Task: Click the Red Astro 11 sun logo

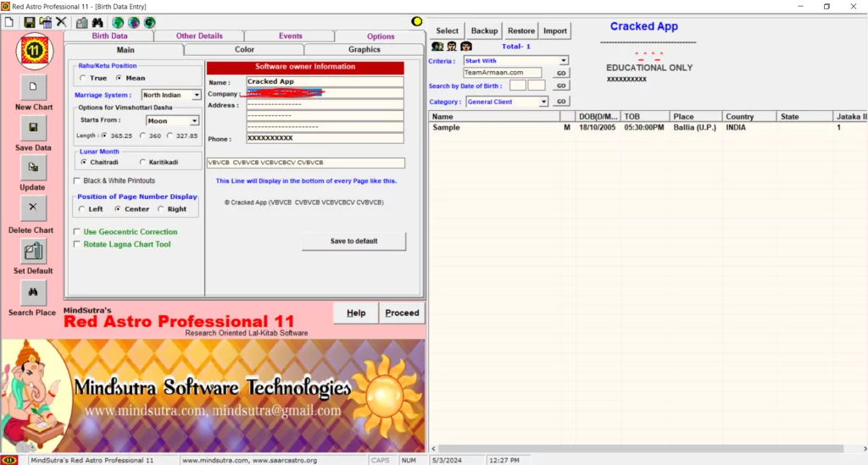Action: [34, 52]
